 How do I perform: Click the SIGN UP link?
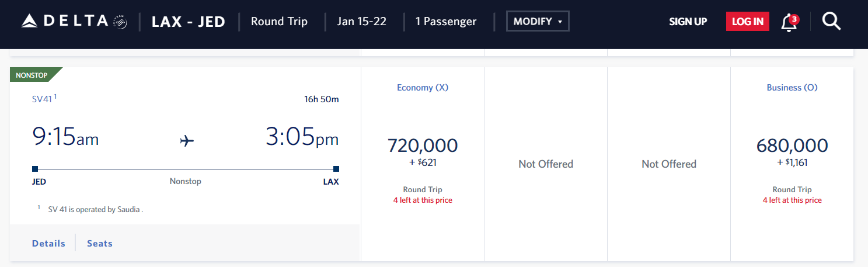tap(688, 22)
